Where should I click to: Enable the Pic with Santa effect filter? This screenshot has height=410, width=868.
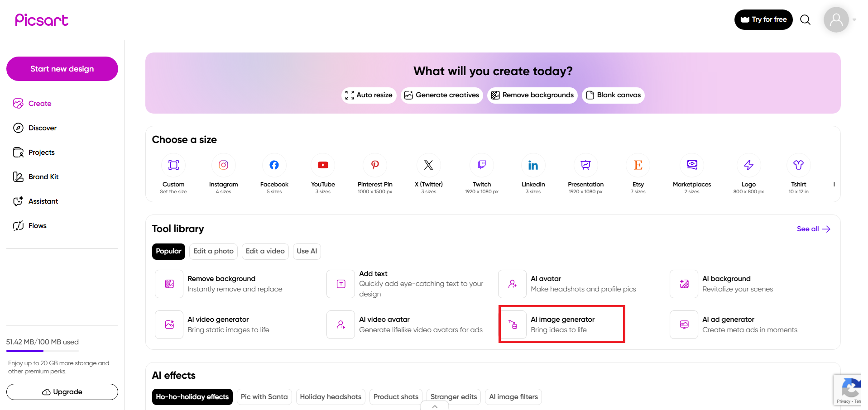tap(264, 396)
